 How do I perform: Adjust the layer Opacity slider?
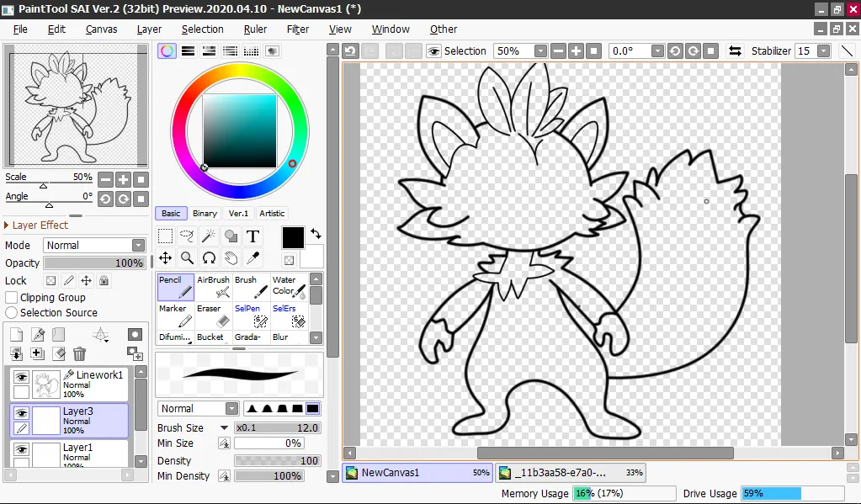coord(94,263)
